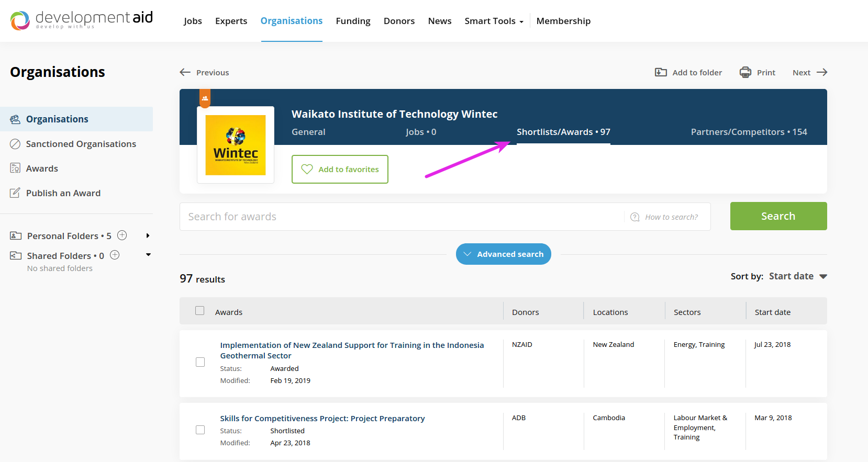The height and width of the screenshot is (462, 868).
Task: Go to the Funding menu item
Action: [x=353, y=21]
